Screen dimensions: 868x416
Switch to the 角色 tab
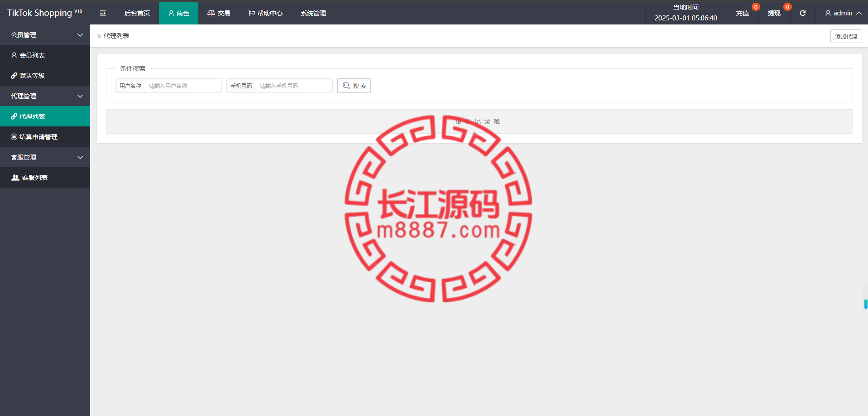pyautogui.click(x=178, y=13)
